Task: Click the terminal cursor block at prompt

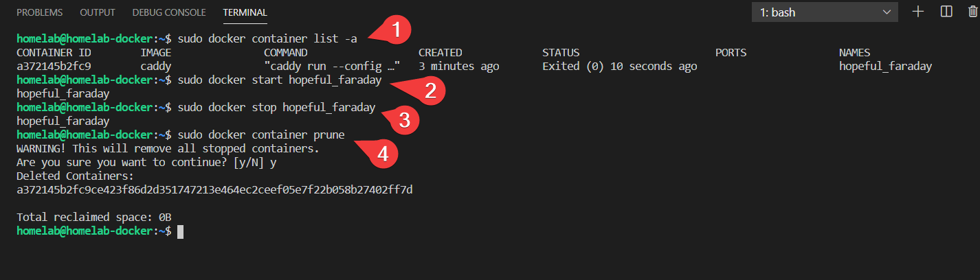Action: click(x=180, y=231)
